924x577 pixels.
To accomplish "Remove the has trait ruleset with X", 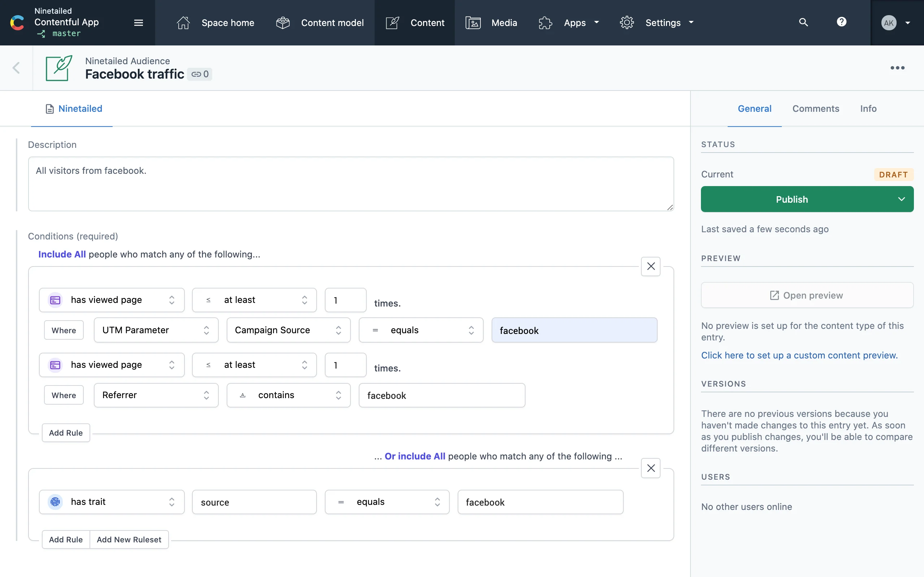I will click(x=651, y=468).
